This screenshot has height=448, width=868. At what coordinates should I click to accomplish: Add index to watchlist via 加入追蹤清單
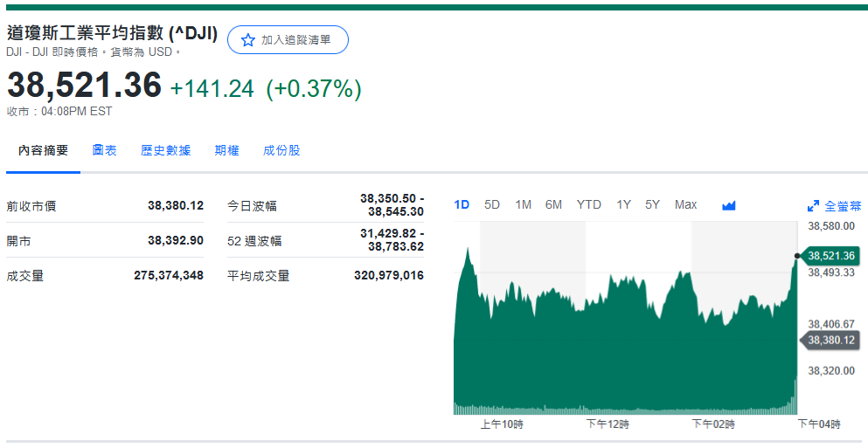pos(288,40)
